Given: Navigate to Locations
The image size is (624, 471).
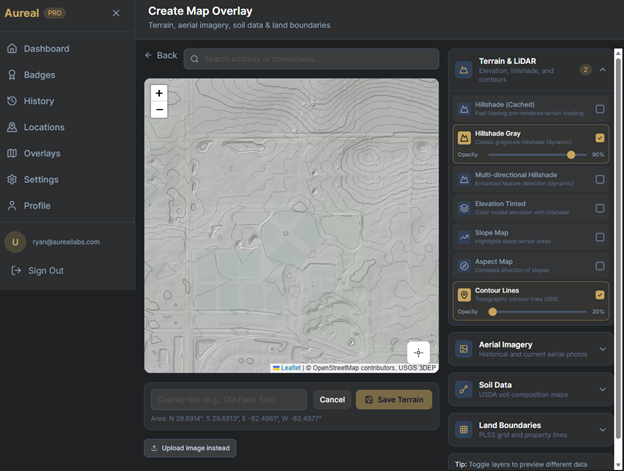Looking at the screenshot, I should pos(44,127).
